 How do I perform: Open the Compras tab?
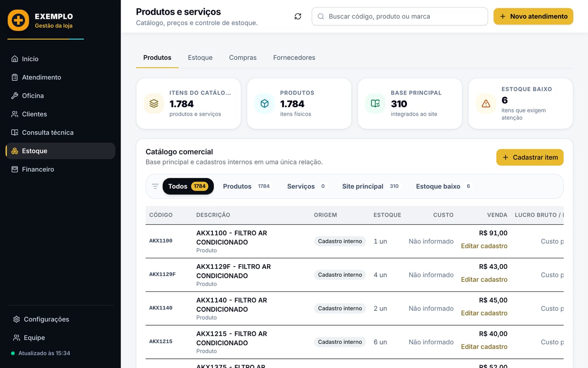point(243,58)
